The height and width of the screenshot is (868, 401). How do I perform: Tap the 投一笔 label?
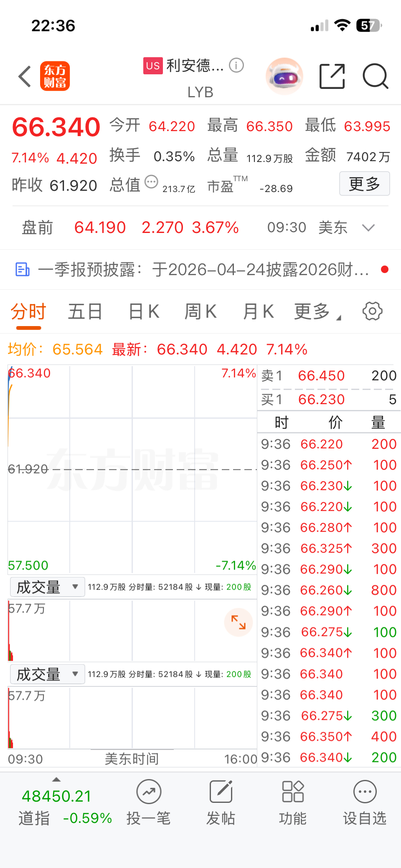[149, 818]
